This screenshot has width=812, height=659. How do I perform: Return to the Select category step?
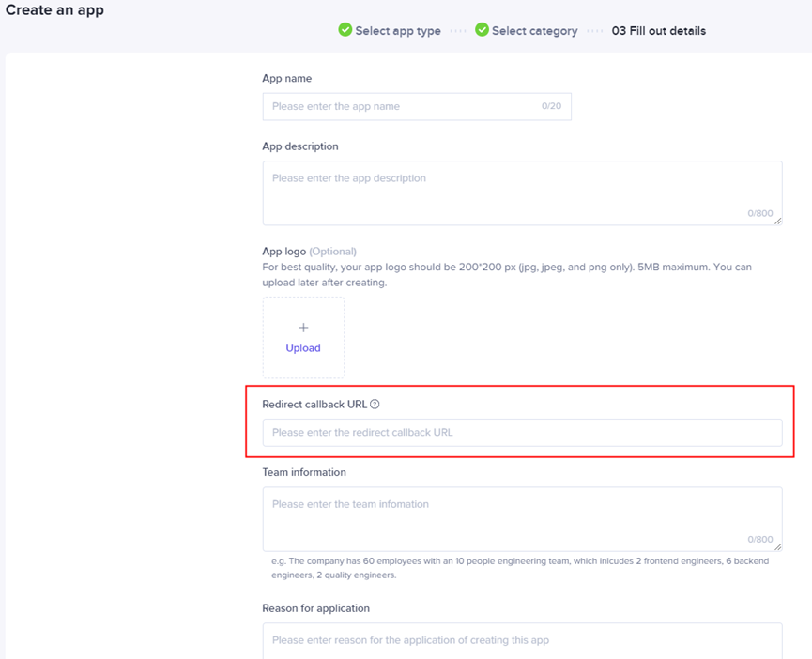534,31
